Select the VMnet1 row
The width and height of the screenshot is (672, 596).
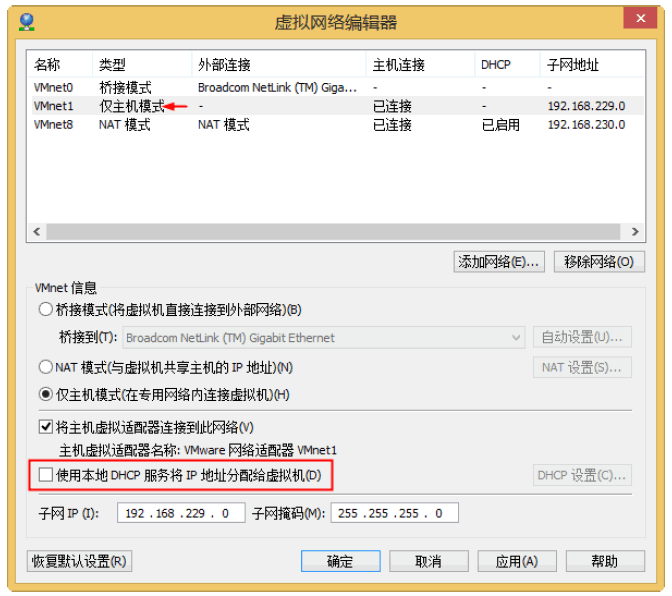click(x=338, y=106)
